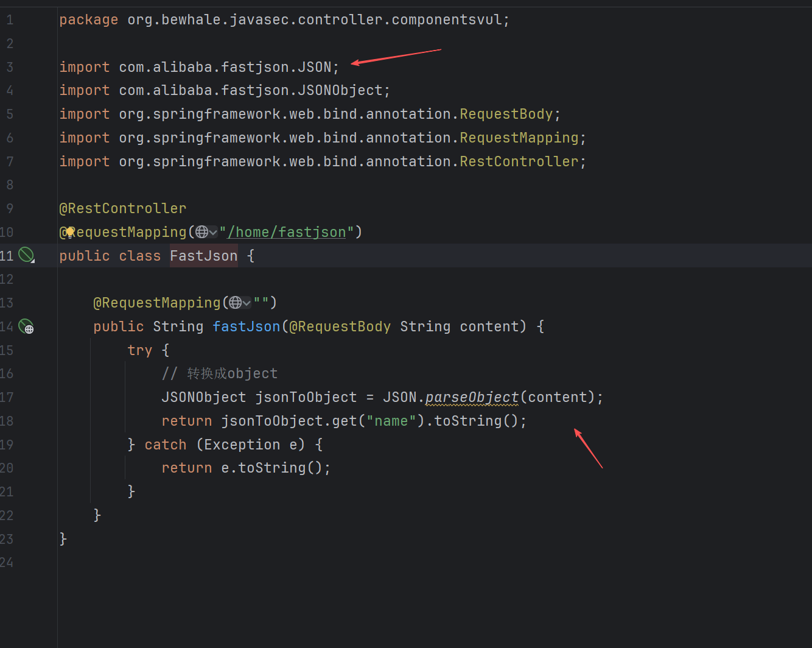812x648 pixels.
Task: Click the @RestController annotation on line 9
Action: point(122,208)
